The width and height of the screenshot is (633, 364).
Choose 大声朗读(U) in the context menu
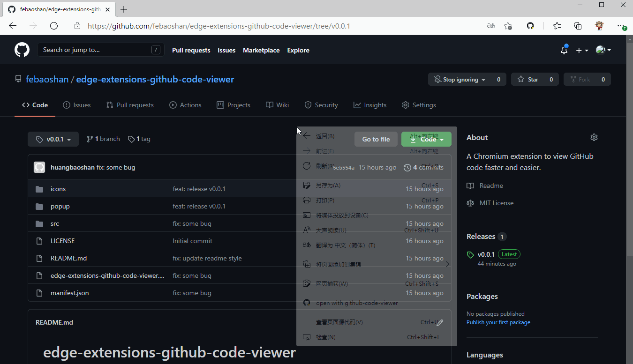point(377,230)
